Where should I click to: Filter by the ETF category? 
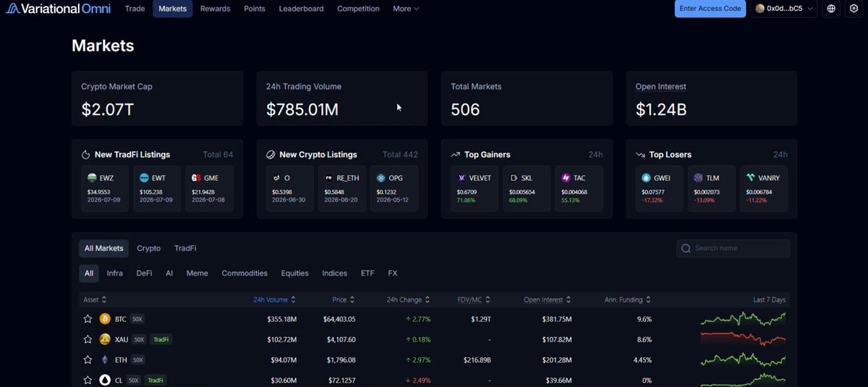(x=367, y=273)
